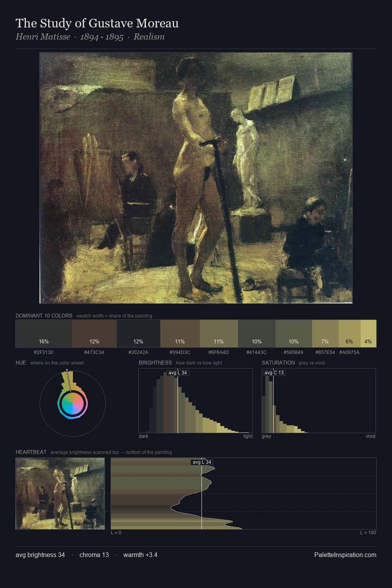Open the small painting thumbnail beside Heartbeat chart
Image resolution: width=392 pixels, height=588 pixels.
coord(60,494)
